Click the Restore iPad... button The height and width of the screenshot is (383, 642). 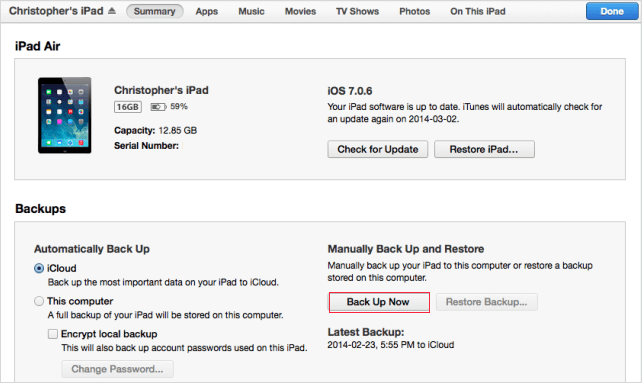(484, 149)
